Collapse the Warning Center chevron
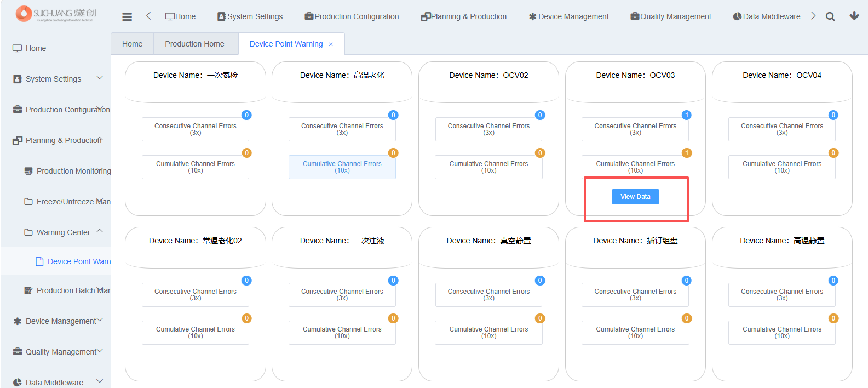 pyautogui.click(x=100, y=231)
